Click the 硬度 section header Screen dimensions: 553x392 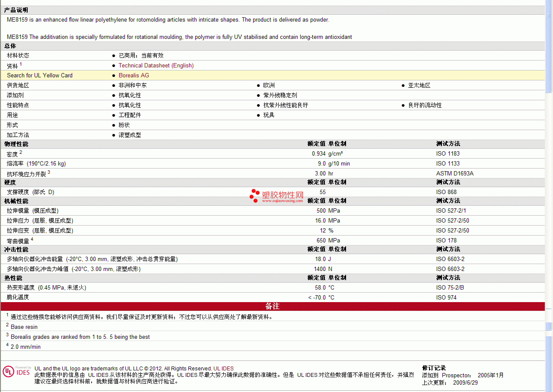[x=10, y=182]
